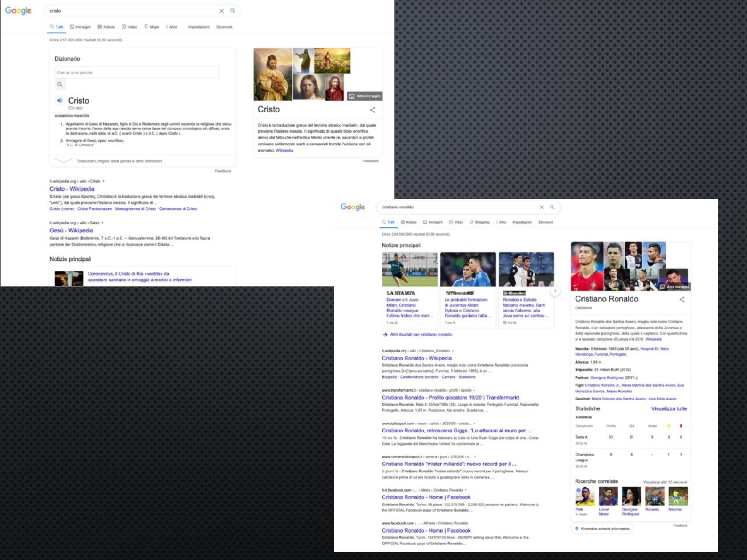
Task: Open the Transfermarkt Profilo giocatore 19/20 result
Action: tap(450, 398)
